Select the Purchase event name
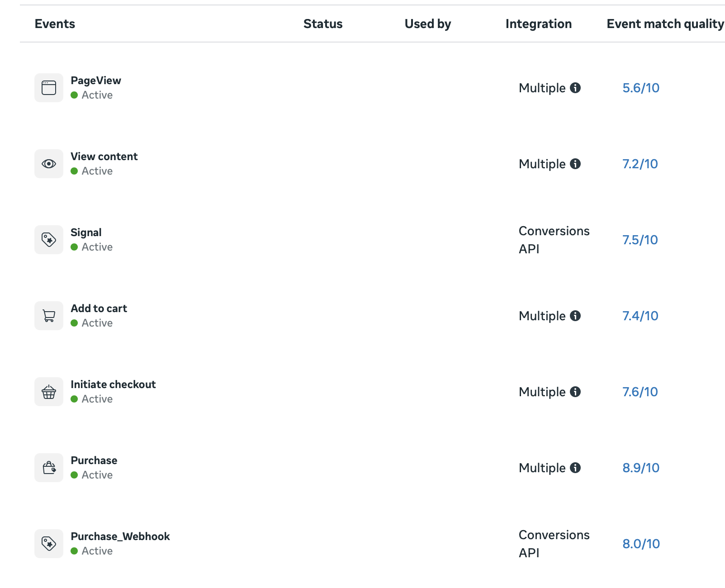This screenshot has width=725, height=588. tap(94, 460)
